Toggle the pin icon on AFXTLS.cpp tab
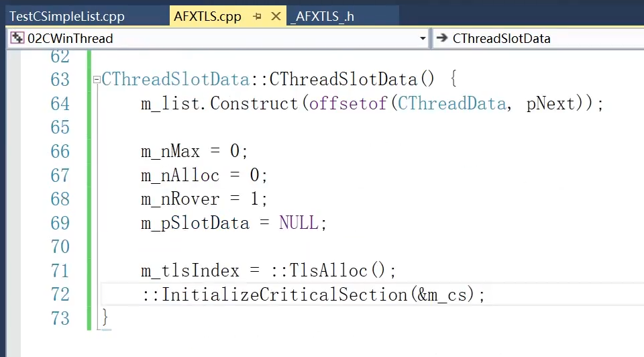This screenshot has width=644, height=357. pyautogui.click(x=258, y=16)
